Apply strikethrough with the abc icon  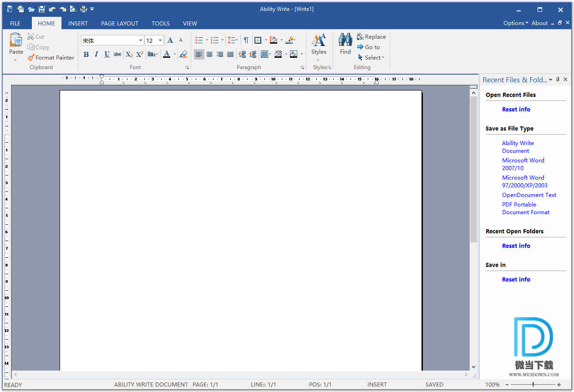tap(117, 55)
